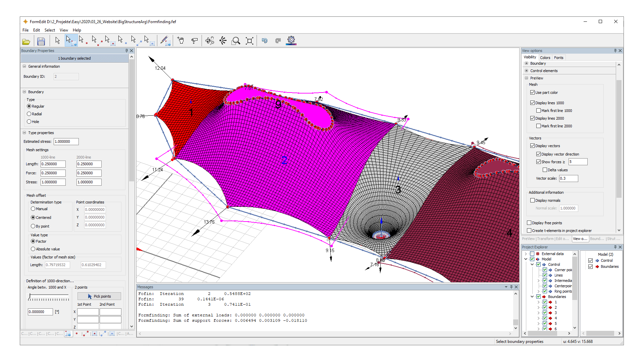This screenshot has width=644, height=362.
Task: Switch to the Transform panel link
Action: (x=546, y=239)
